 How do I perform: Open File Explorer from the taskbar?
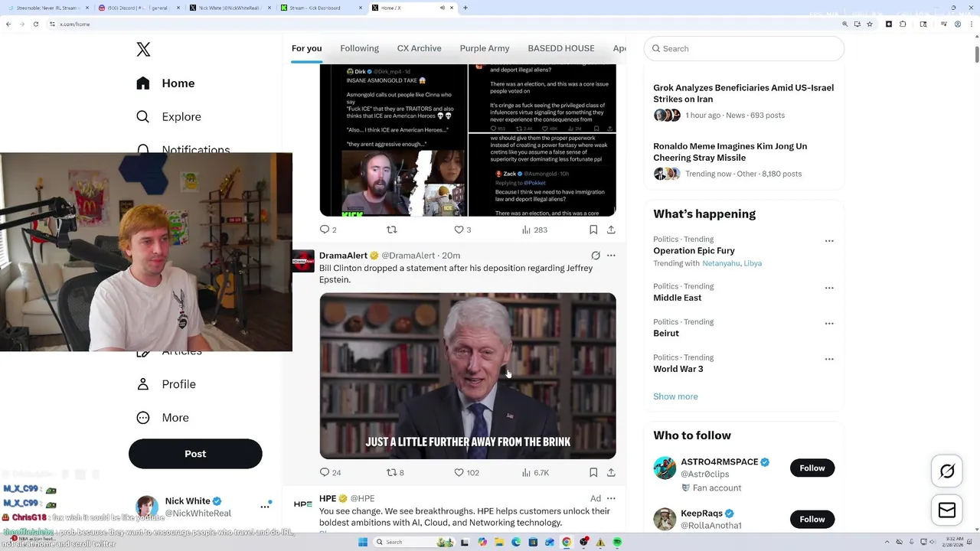click(499, 542)
